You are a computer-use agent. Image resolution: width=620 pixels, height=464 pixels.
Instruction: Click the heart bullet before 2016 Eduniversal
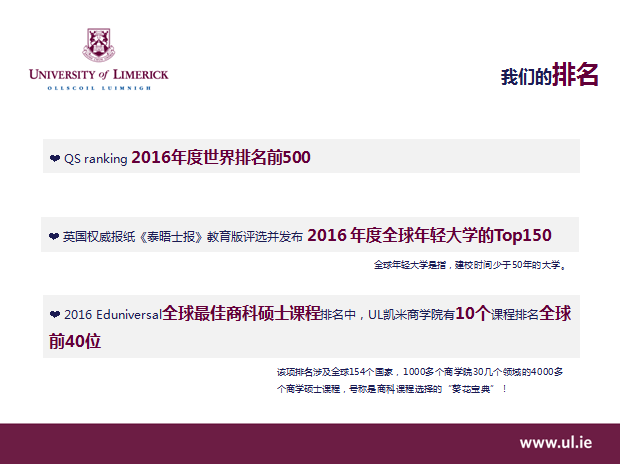pos(54,315)
